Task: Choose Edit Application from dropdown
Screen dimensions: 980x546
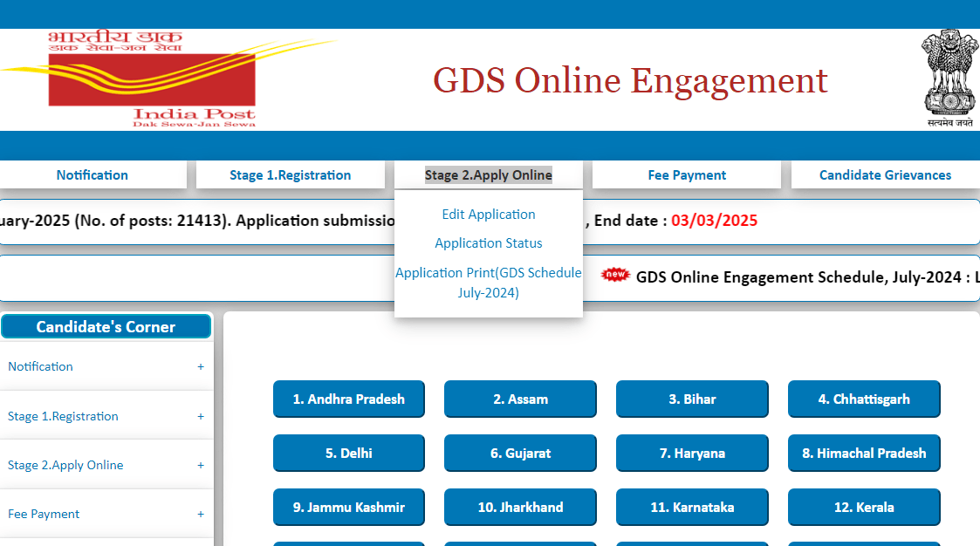Action: click(x=489, y=215)
